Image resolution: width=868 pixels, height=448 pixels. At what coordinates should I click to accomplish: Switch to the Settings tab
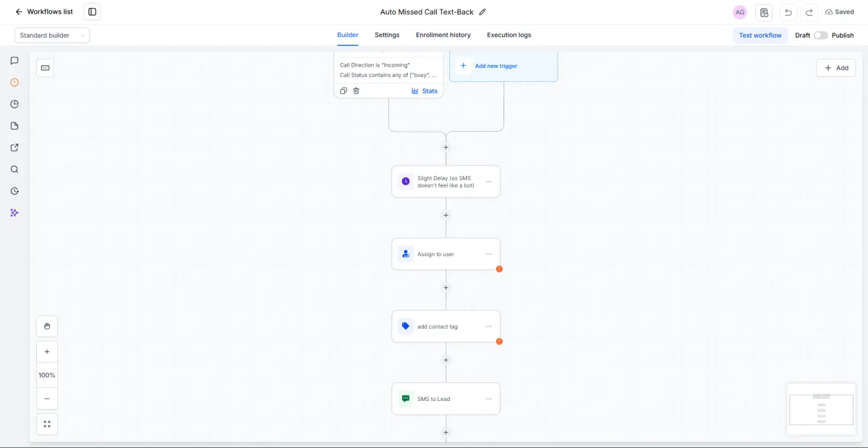387,35
